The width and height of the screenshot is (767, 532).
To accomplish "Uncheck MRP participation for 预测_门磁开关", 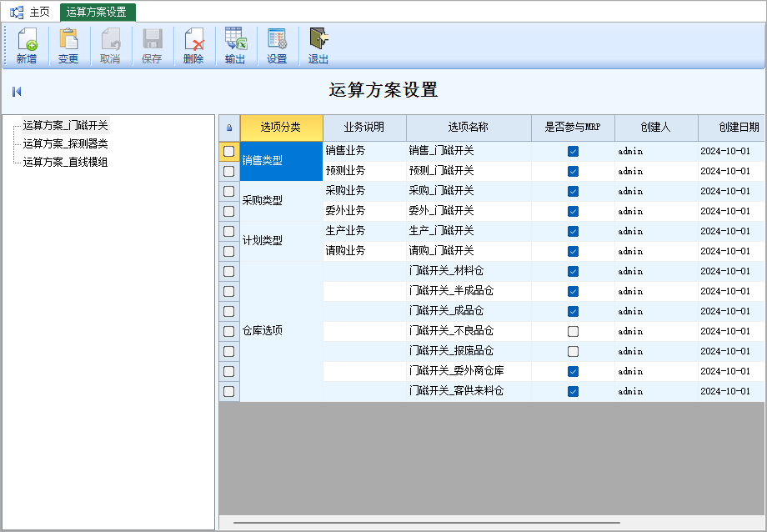I will tap(574, 171).
